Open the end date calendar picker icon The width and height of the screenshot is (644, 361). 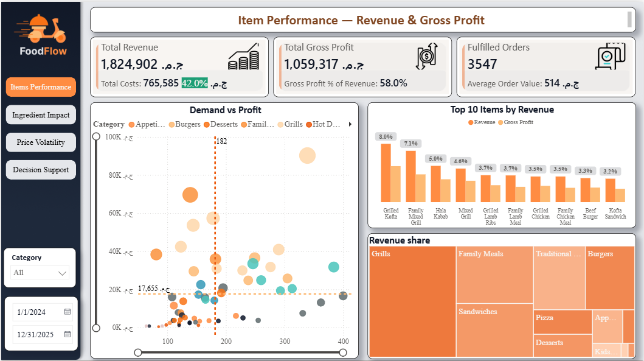(68, 334)
